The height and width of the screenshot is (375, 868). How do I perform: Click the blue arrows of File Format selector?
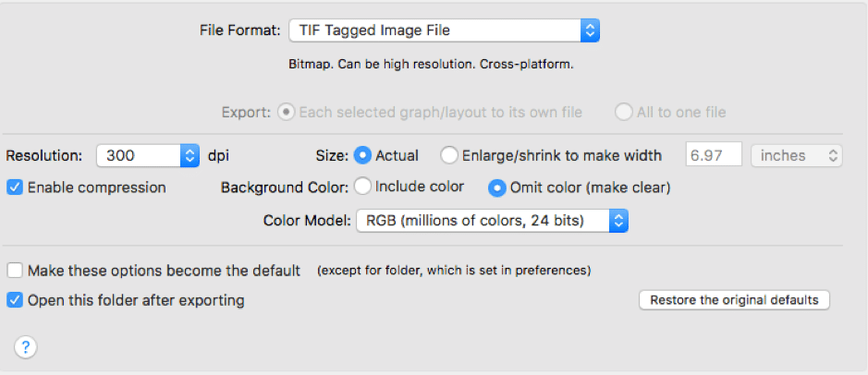[x=590, y=31]
